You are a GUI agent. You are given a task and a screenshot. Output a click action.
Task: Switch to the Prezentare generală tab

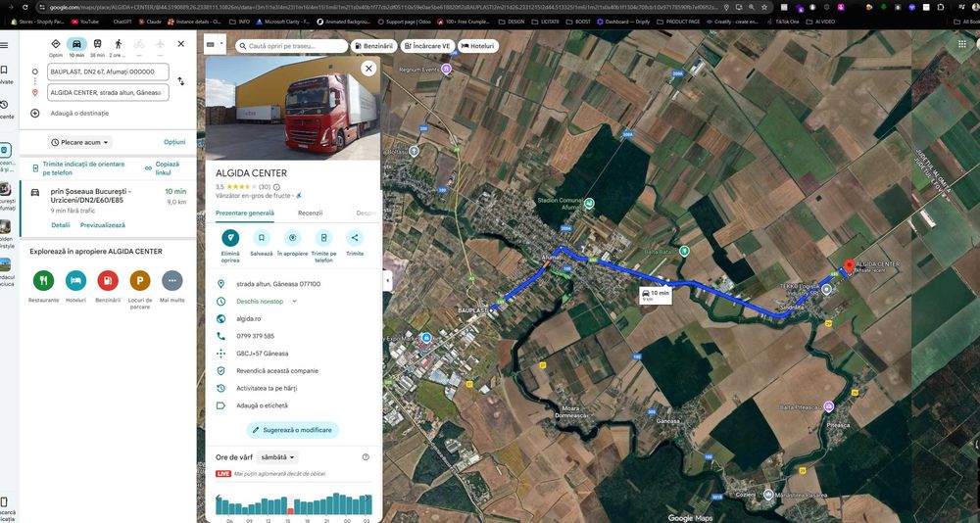pyautogui.click(x=244, y=214)
